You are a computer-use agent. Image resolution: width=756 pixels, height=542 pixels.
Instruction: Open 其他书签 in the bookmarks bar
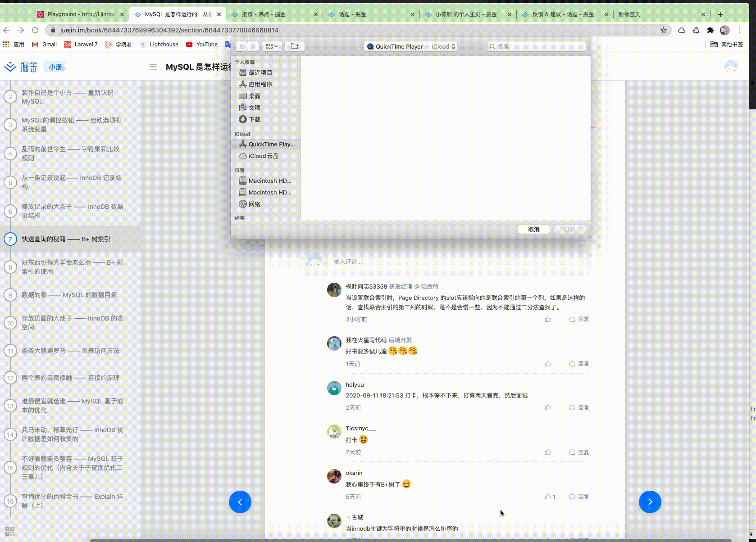(726, 45)
